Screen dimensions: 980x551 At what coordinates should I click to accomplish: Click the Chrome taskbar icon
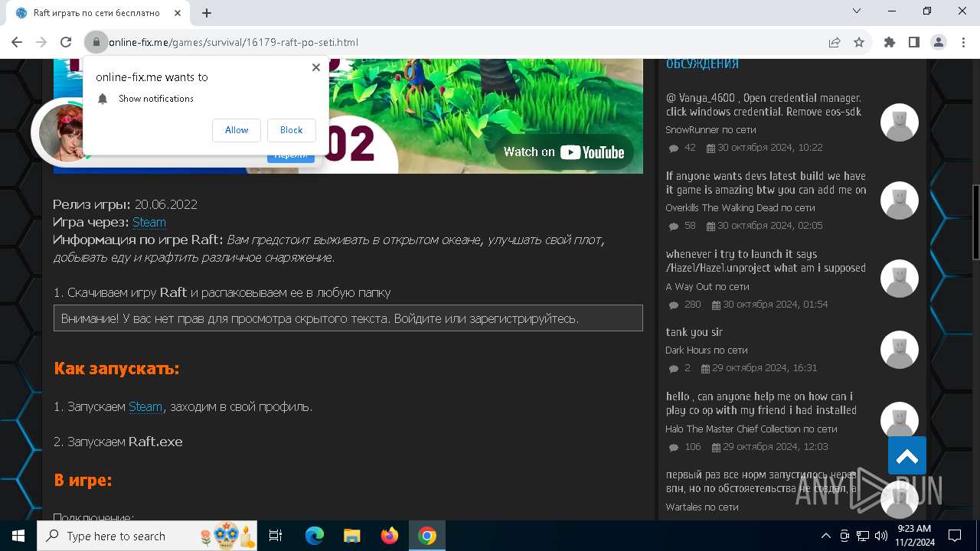tap(427, 536)
